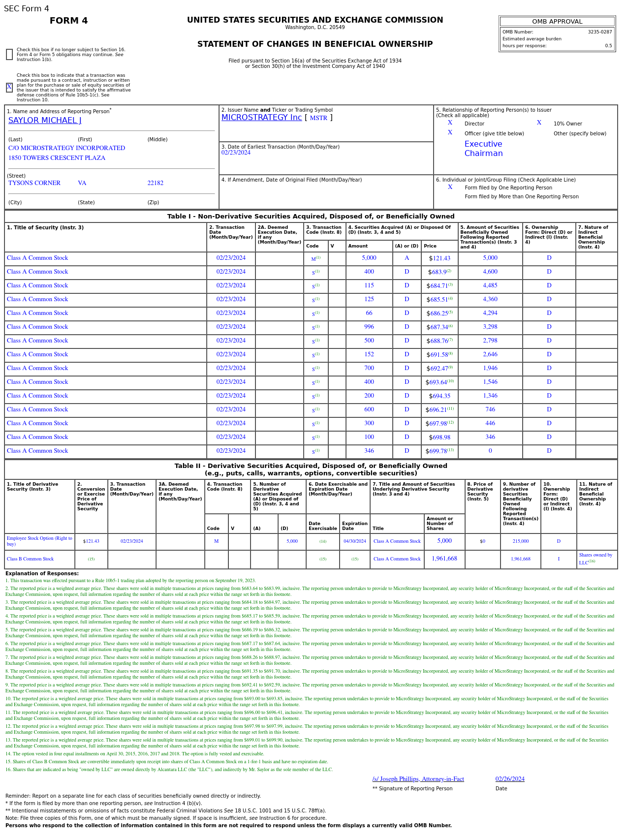Viewport: 622px width, 840px height.
Task: Click the Executive Chairman officer title
Action: 484,149
